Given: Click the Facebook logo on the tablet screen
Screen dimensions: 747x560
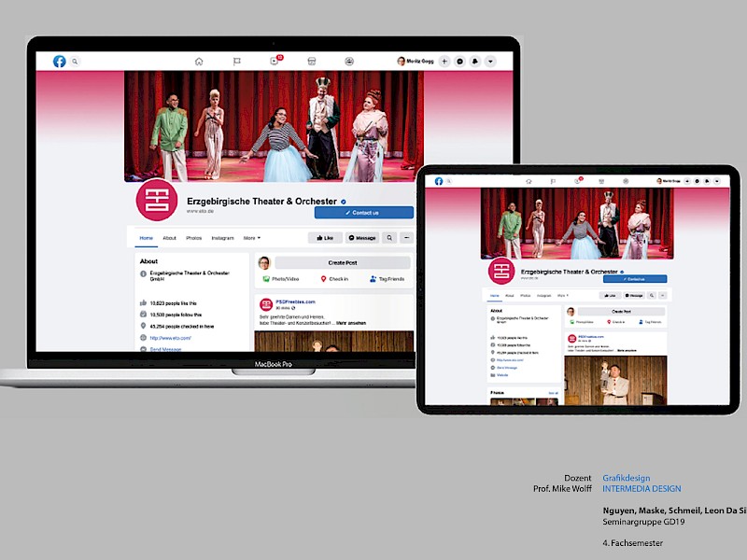Looking at the screenshot, I should pos(439,181).
